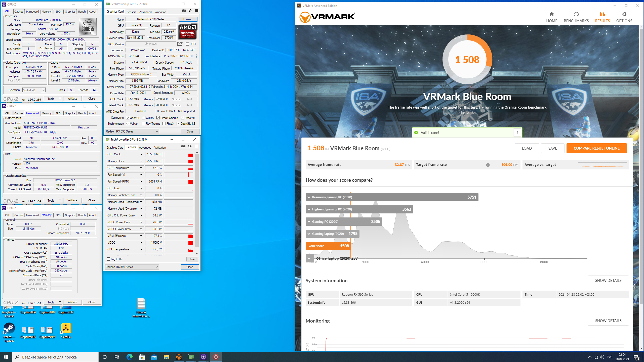Open Radeon RX 590 selector in GPU-Z Sensors window
This screenshot has width=644, height=362.
coord(132,267)
